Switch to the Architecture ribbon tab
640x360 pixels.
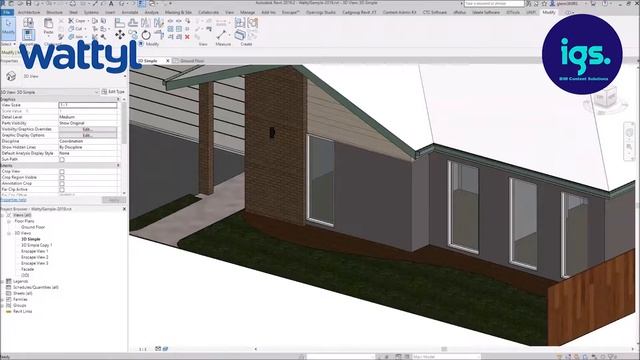pos(29,13)
